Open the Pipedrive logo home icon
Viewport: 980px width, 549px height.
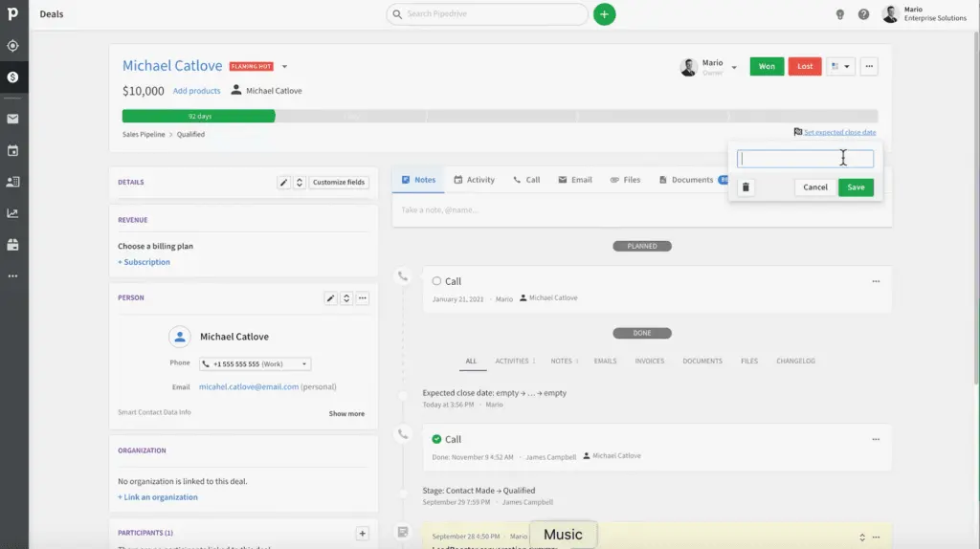12,13
